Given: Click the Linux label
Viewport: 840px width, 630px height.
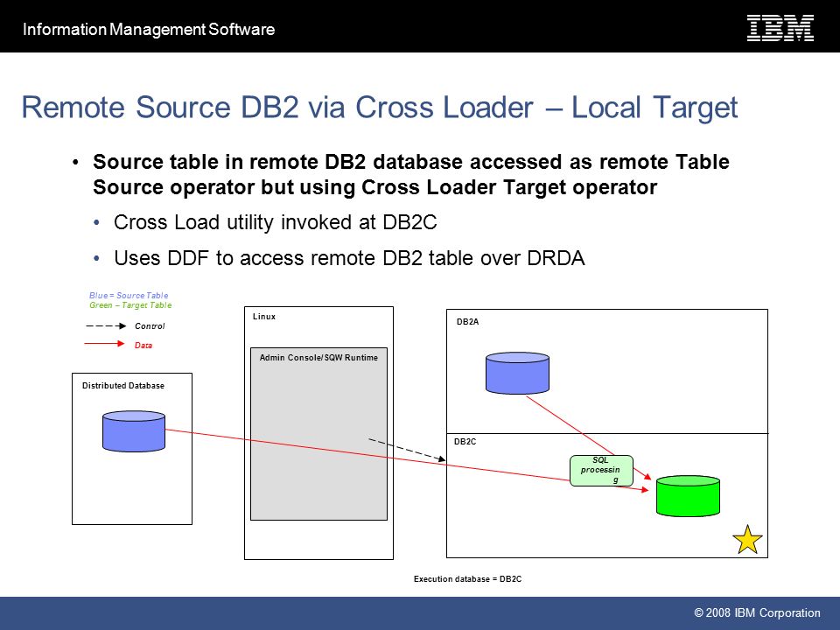Looking at the screenshot, I should [x=264, y=317].
